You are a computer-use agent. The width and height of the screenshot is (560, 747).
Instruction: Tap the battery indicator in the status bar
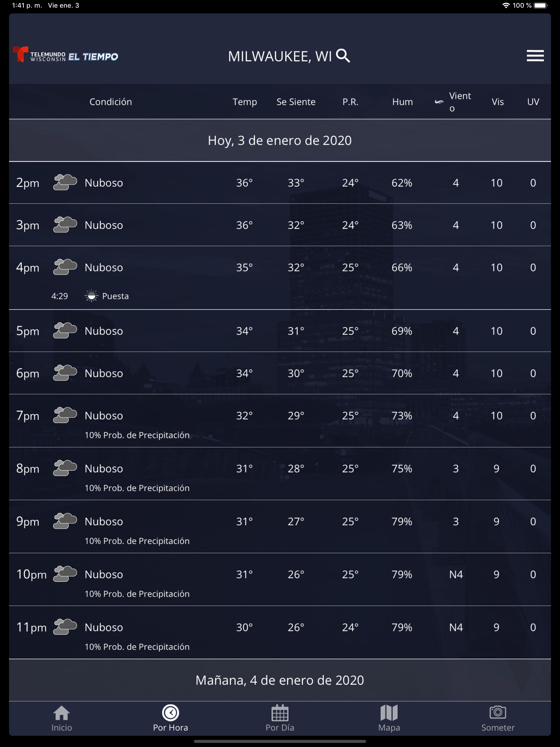[x=541, y=5]
